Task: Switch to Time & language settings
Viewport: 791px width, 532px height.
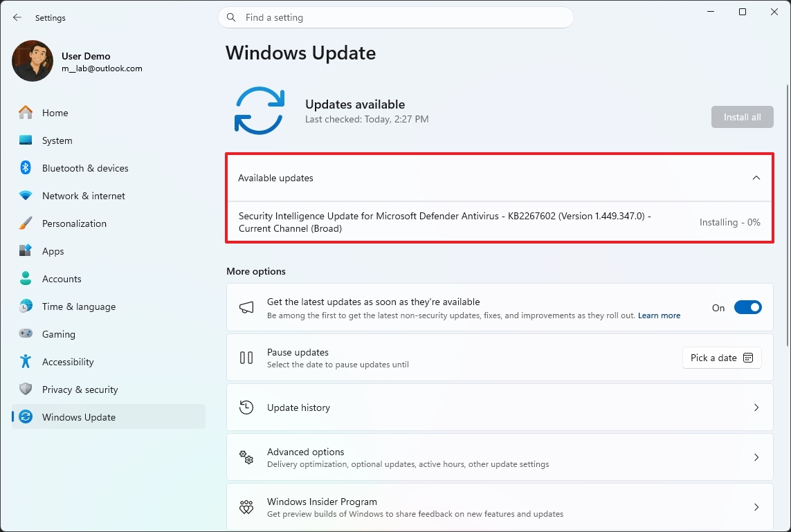Action: click(x=78, y=306)
